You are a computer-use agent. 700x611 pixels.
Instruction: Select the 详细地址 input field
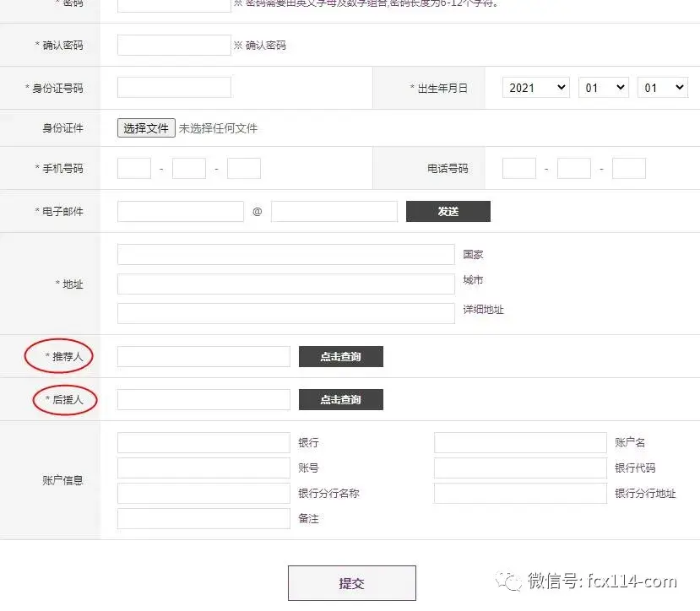pyautogui.click(x=285, y=314)
